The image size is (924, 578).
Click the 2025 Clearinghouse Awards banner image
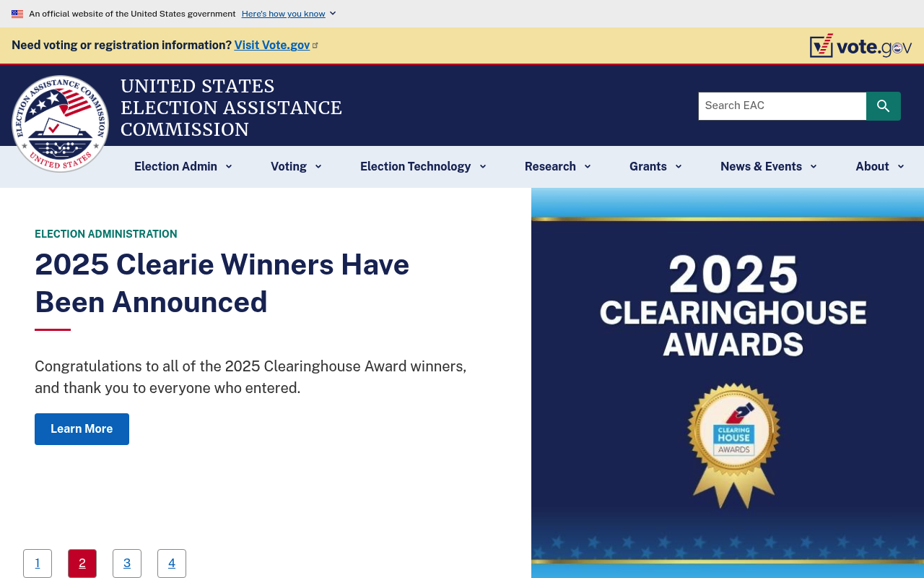click(x=728, y=383)
